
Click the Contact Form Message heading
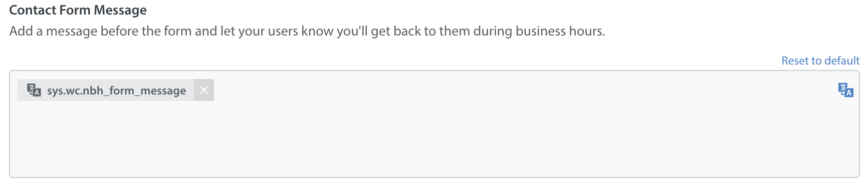coord(78,10)
